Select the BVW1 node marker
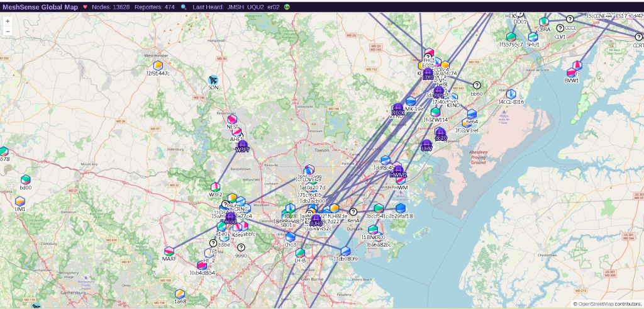 [x=572, y=72]
